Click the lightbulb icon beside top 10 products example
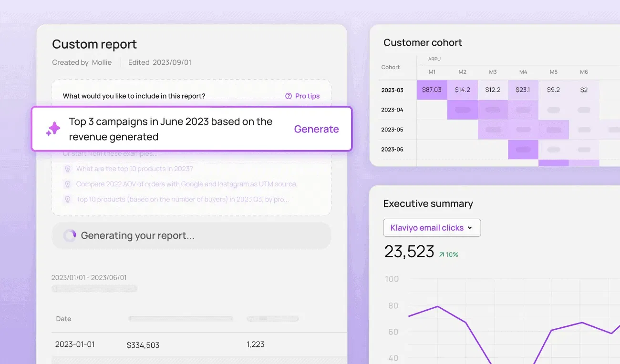The image size is (620, 364). coord(67,169)
